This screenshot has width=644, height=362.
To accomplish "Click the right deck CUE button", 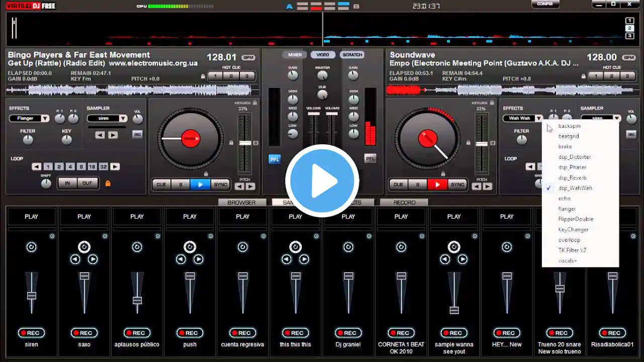I will [398, 185].
